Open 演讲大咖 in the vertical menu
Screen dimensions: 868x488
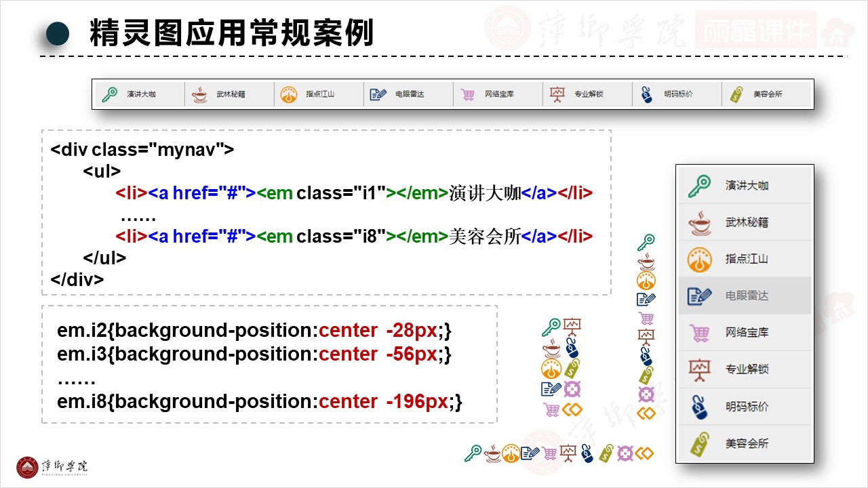[745, 186]
